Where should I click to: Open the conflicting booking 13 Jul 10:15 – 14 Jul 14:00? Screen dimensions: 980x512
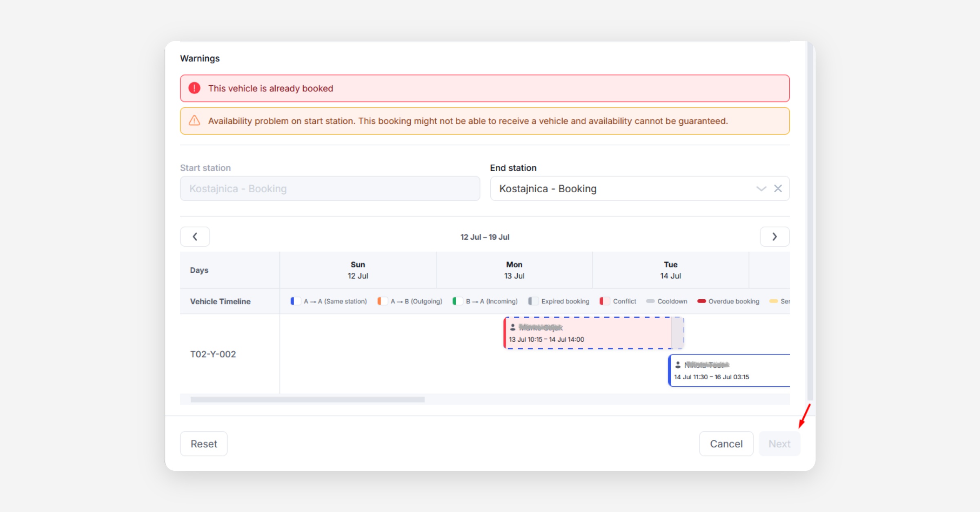click(x=593, y=333)
